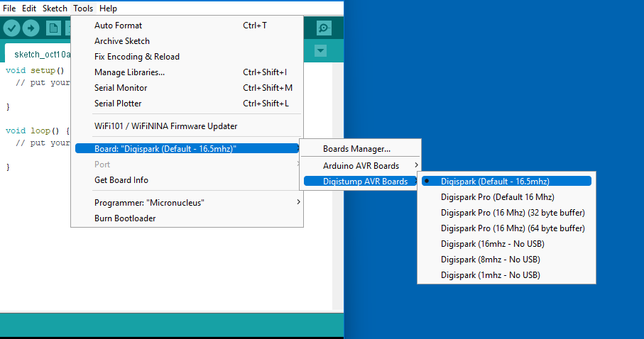Open the Sketch menu
Viewport: 644px width, 339px height.
55,9
